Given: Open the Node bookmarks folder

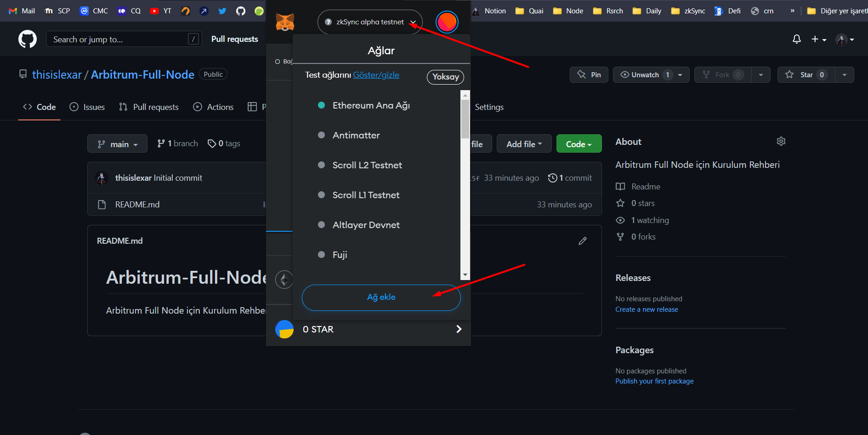Looking at the screenshot, I should pos(568,11).
